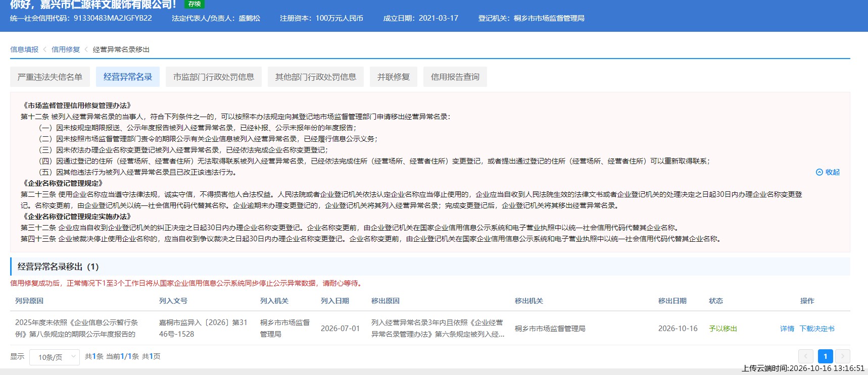The height and width of the screenshot is (375, 868).
Task: Click 成立日期 2021-03-17 header text
Action: pyautogui.click(x=420, y=18)
